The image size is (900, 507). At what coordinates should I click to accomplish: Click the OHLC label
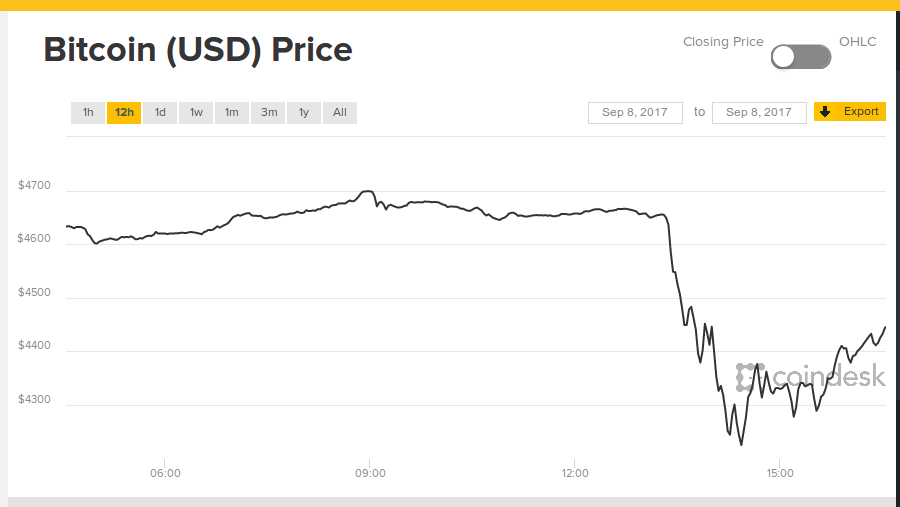[x=858, y=42]
